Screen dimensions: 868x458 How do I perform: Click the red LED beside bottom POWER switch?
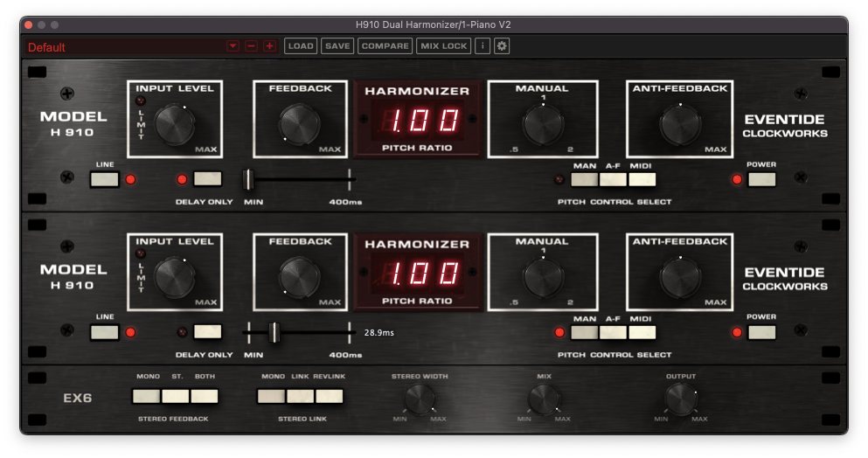point(737,332)
